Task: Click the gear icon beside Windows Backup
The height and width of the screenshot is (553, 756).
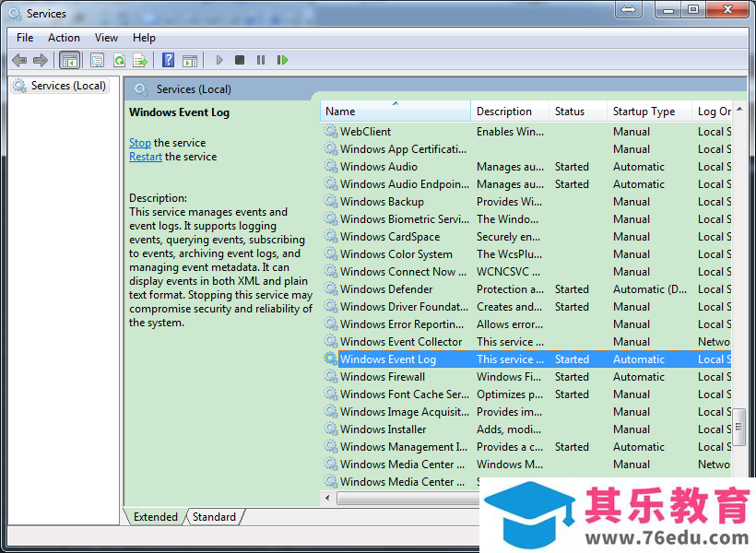Action: click(331, 201)
